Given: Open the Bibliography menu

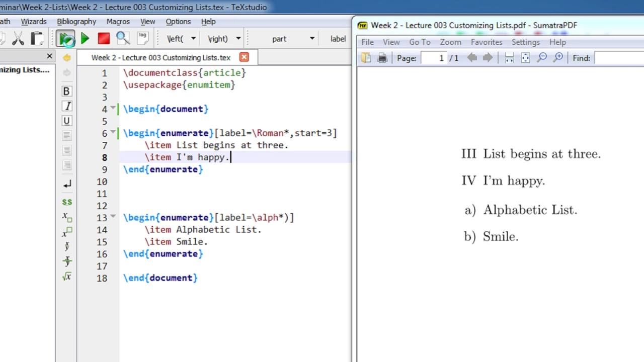Looking at the screenshot, I should click(76, 22).
